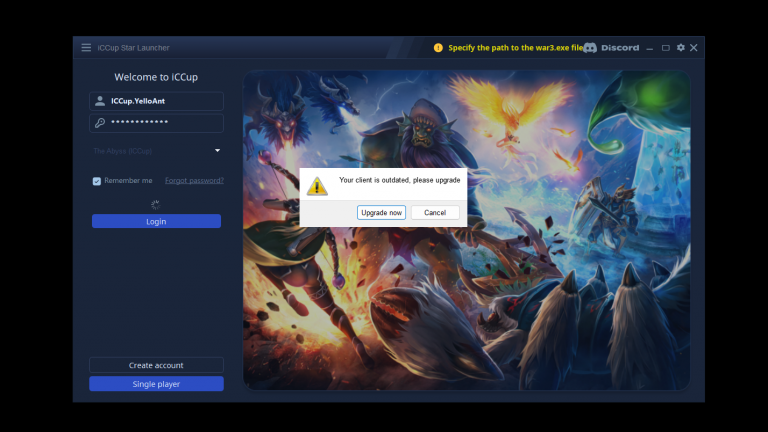The height and width of the screenshot is (432, 768).
Task: Click the warning triangle in the dialog
Action: (317, 186)
